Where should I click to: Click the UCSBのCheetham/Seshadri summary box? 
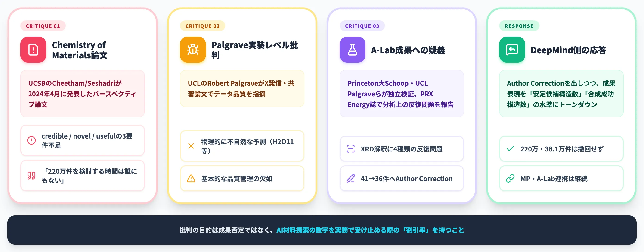(x=83, y=94)
